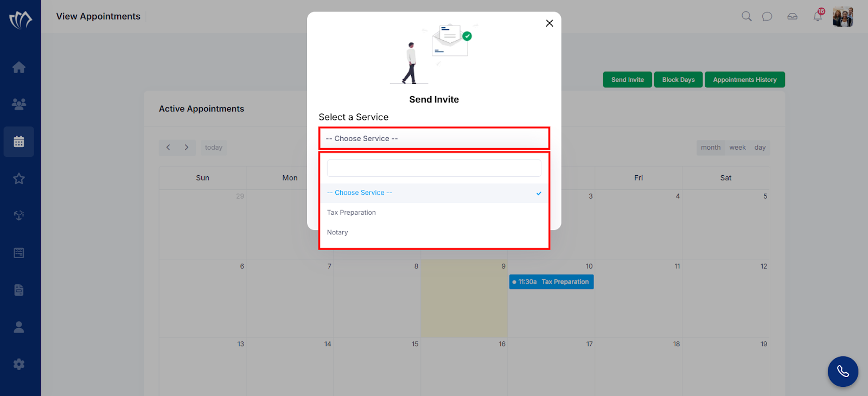Open the group of users icon in the sidebar

pos(19,104)
